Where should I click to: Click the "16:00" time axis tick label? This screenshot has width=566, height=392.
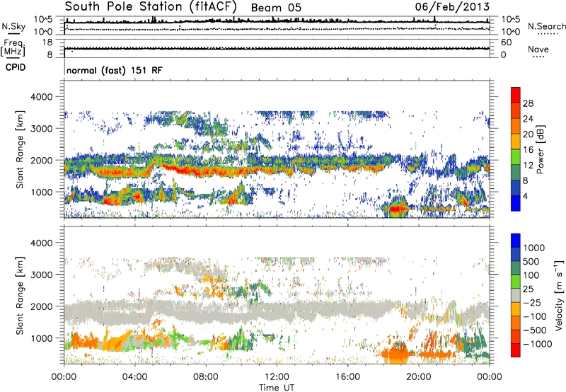coord(348,377)
